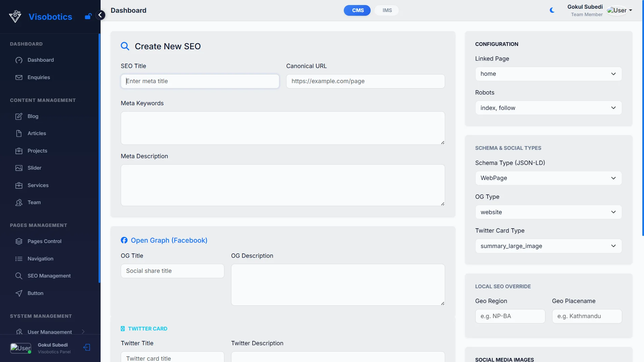The height and width of the screenshot is (362, 644).
Task: Open Enquiries from the sidebar
Action: tap(39, 77)
